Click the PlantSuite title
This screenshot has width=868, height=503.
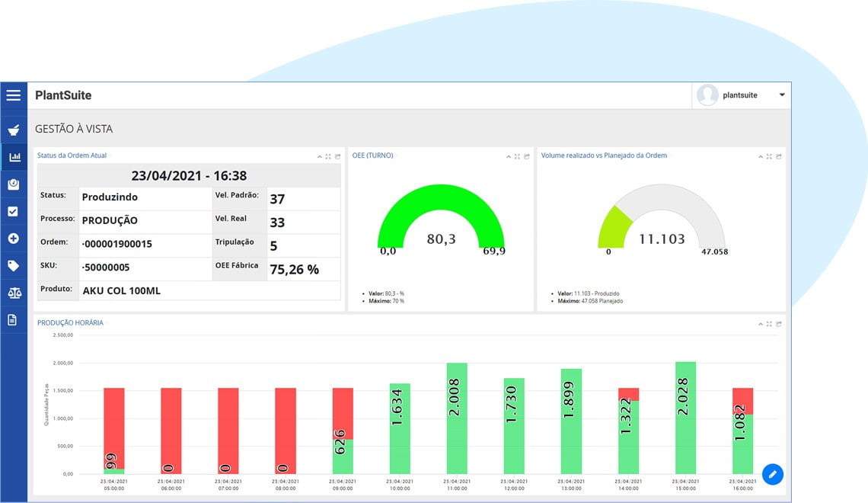pyautogui.click(x=63, y=95)
